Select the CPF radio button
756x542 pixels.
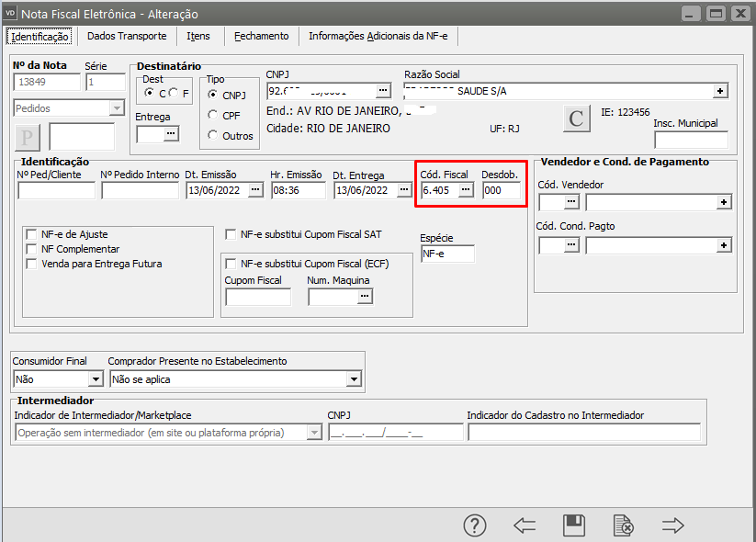[213, 115]
